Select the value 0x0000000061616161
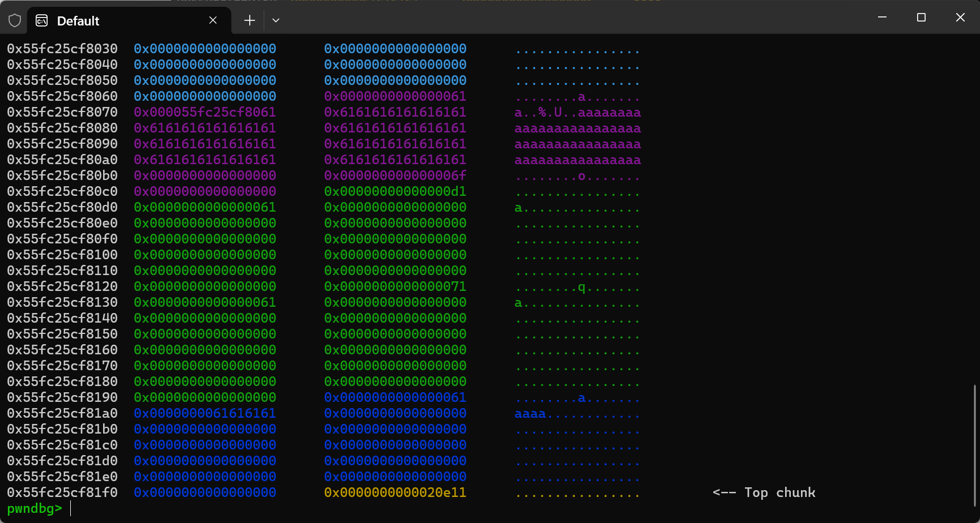980x523 pixels. pyautogui.click(x=205, y=413)
